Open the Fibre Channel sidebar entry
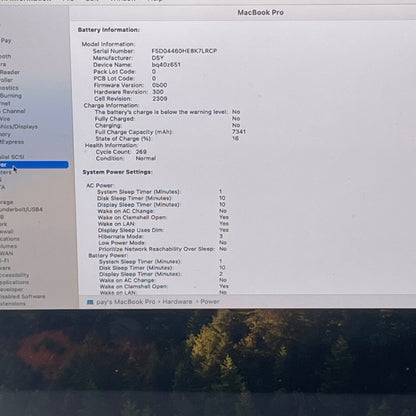Viewport: 416px width, 416px height. 13,111
